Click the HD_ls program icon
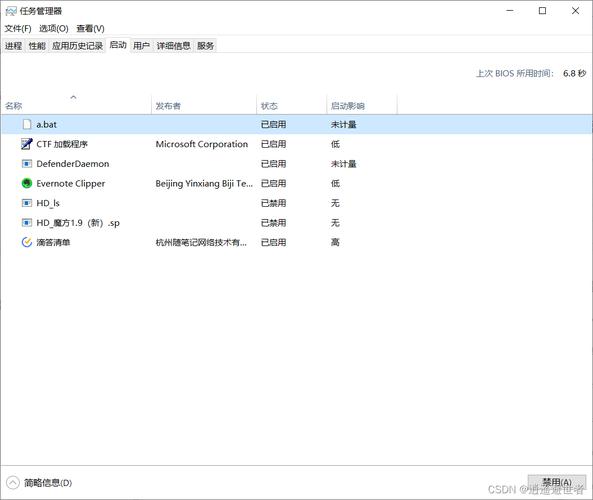593x500 pixels. pyautogui.click(x=26, y=203)
